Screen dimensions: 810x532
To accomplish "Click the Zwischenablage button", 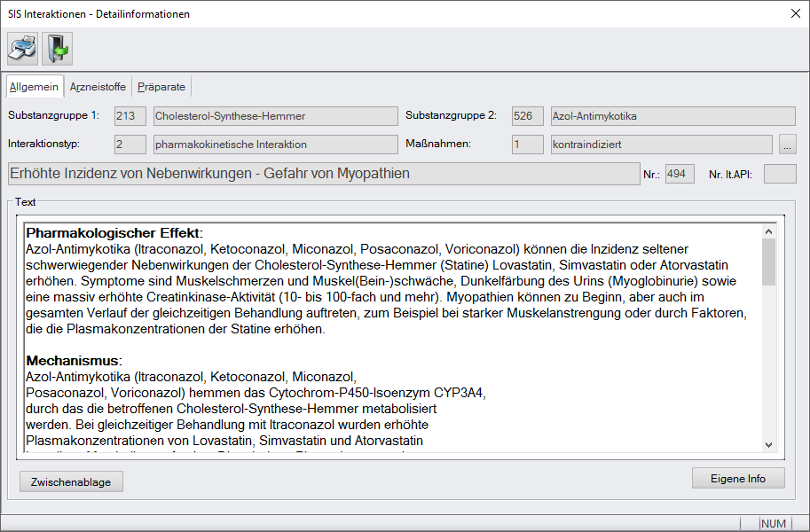I will pyautogui.click(x=71, y=481).
